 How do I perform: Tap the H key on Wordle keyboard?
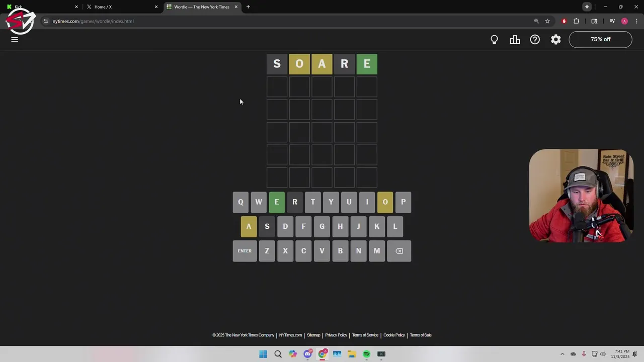[x=340, y=226]
